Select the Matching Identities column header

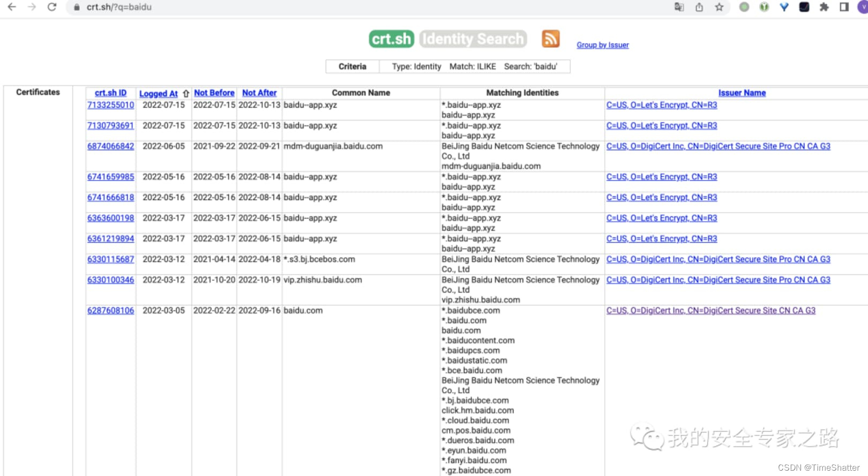point(522,93)
